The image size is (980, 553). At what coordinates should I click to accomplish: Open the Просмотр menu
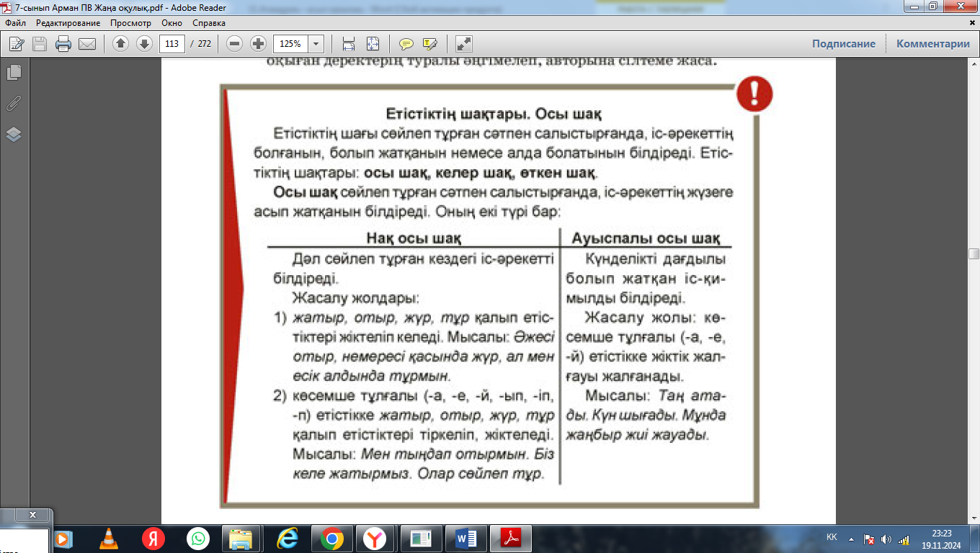pos(130,23)
